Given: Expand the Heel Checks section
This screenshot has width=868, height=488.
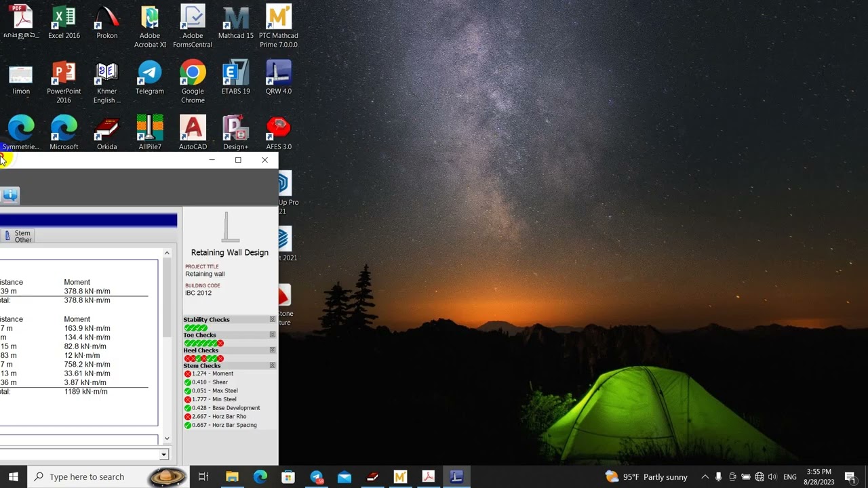Looking at the screenshot, I should point(273,350).
